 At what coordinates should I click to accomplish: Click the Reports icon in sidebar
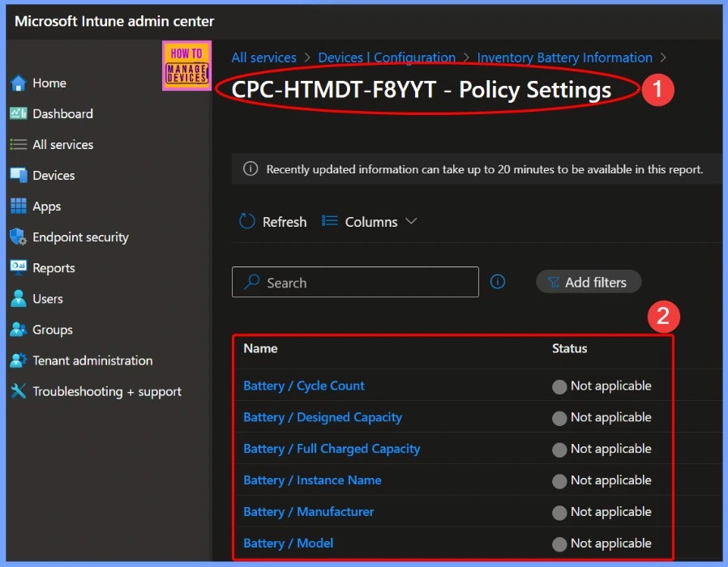[19, 268]
